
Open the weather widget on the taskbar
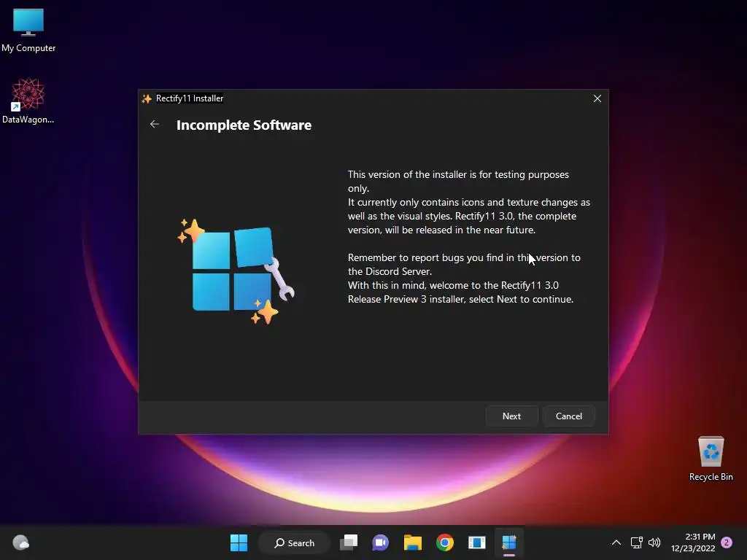pos(20,542)
